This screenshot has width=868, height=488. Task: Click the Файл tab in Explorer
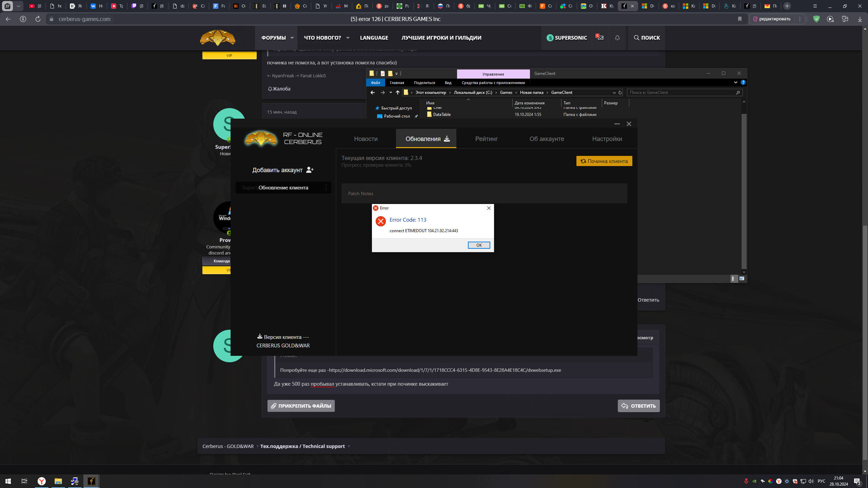[375, 82]
